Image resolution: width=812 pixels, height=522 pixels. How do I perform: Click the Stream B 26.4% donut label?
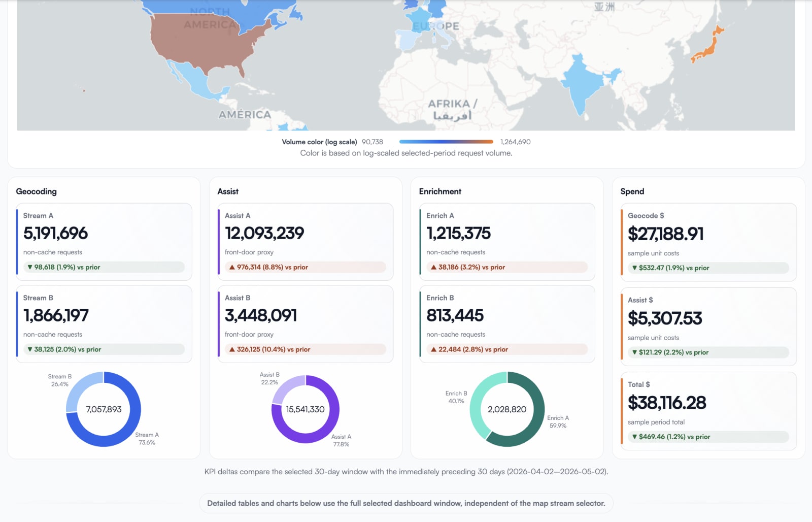click(x=60, y=380)
